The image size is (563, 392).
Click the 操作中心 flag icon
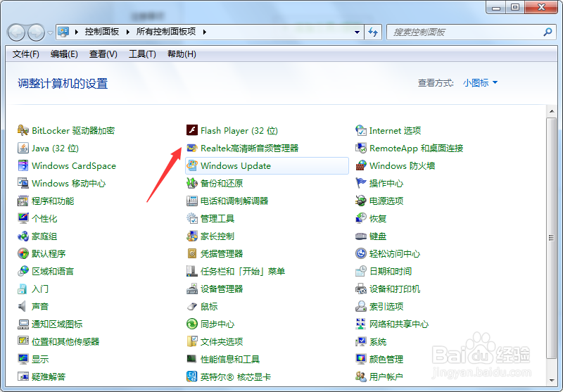[361, 183]
